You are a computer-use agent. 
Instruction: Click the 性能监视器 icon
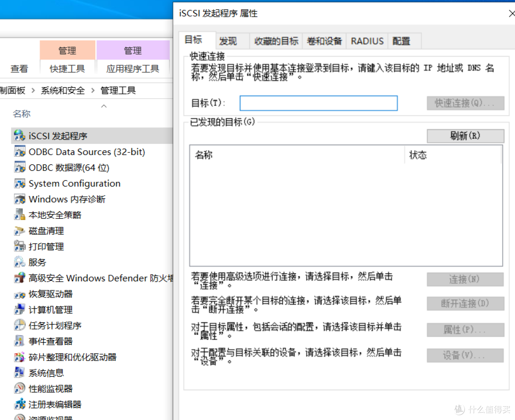pyautogui.click(x=20, y=389)
